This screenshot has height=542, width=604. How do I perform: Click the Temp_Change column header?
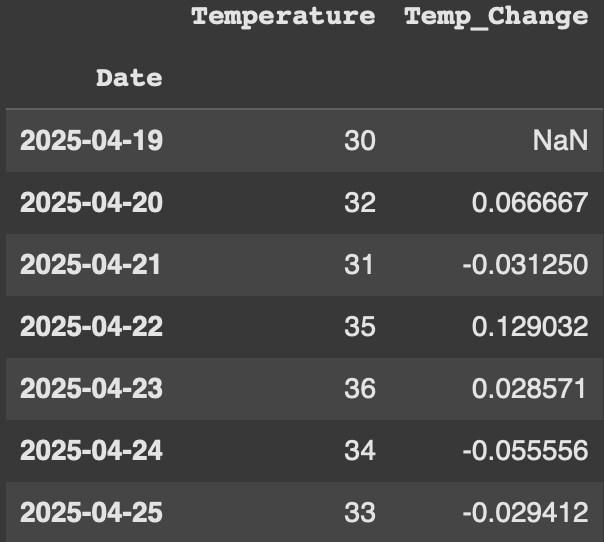coord(496,17)
